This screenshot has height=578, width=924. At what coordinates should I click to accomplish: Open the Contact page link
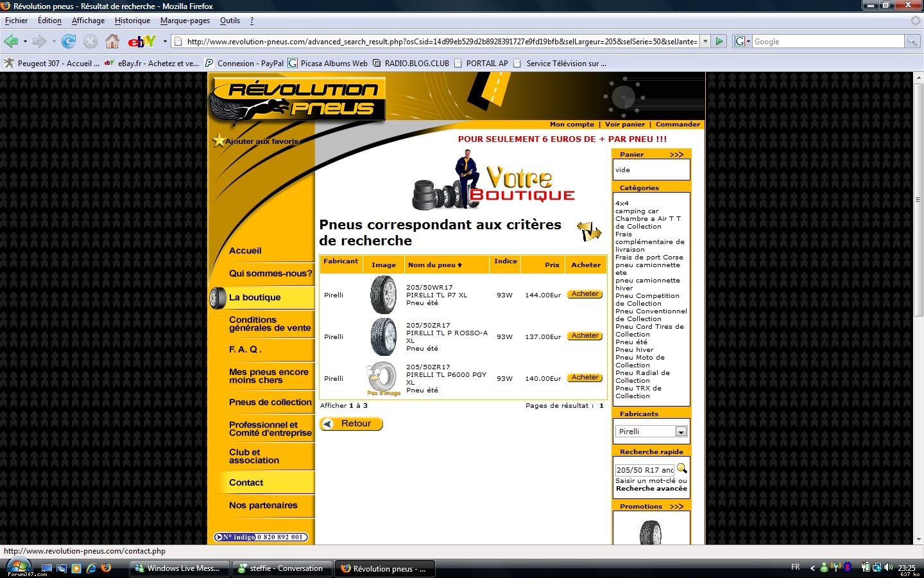246,483
